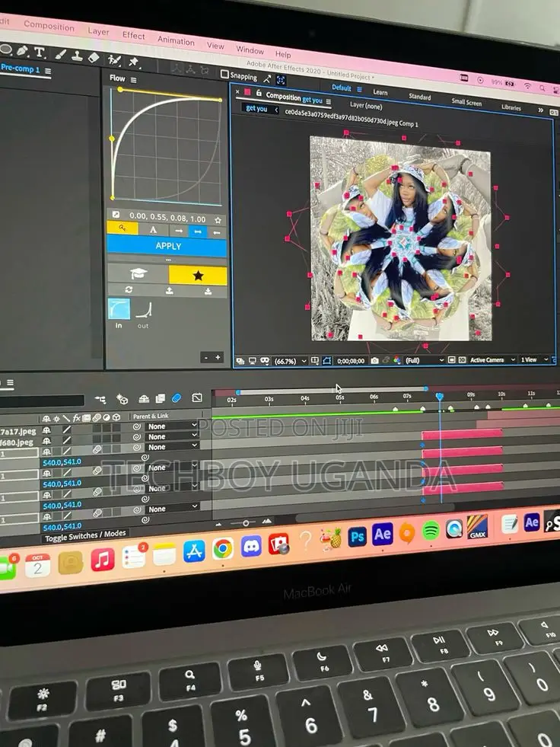
Task: Click the Flow yellow key icon
Action: [x=123, y=228]
